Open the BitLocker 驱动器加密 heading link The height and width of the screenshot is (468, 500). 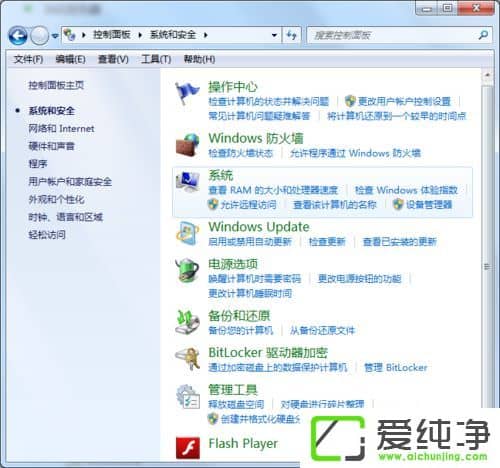click(268, 352)
